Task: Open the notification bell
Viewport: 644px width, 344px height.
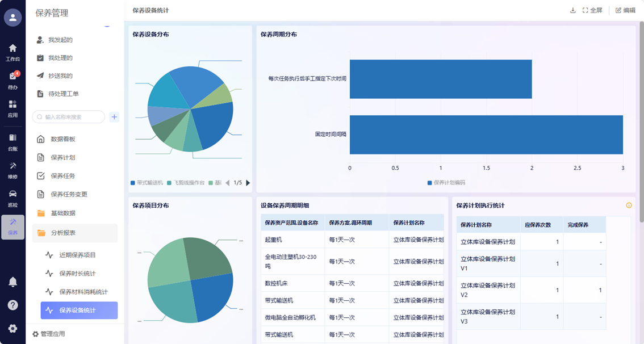Action: tap(12, 282)
